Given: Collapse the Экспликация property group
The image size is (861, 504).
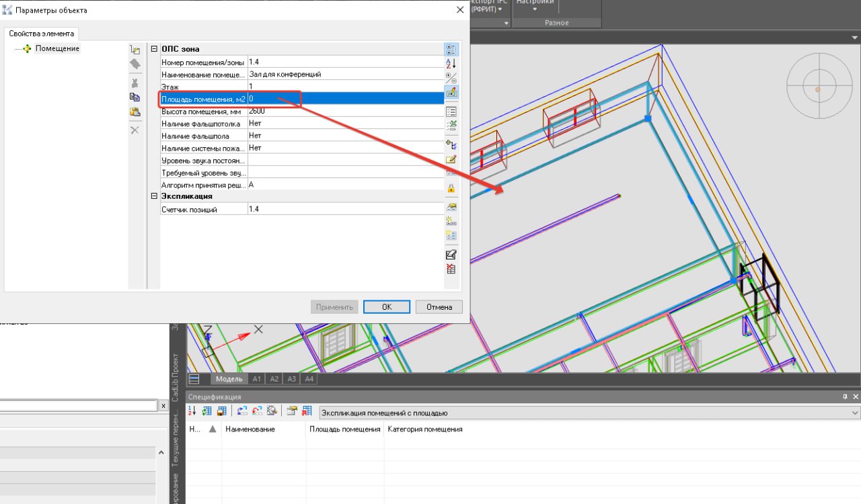Looking at the screenshot, I should click(154, 196).
